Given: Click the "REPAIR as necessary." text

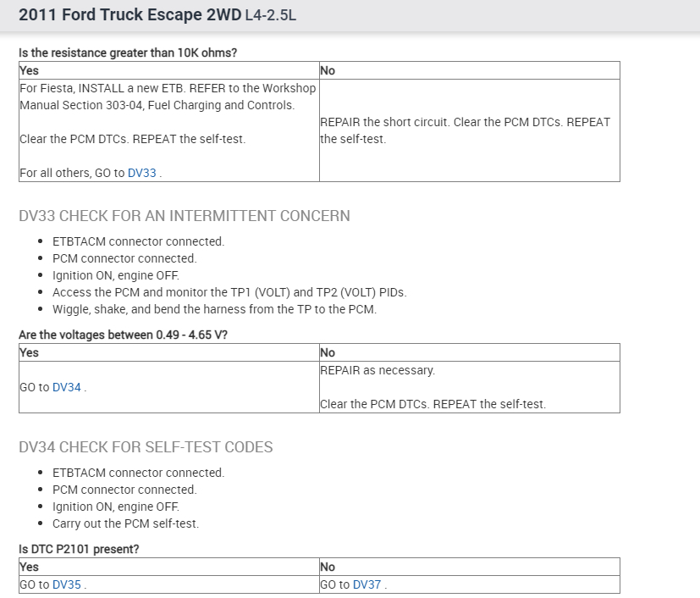Looking at the screenshot, I should tap(377, 370).
